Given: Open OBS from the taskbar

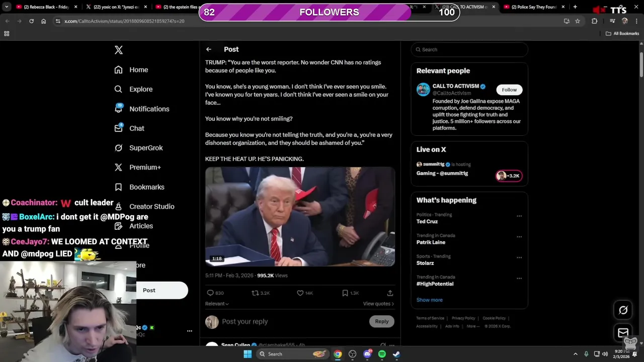Looking at the screenshot, I should click(x=352, y=354).
